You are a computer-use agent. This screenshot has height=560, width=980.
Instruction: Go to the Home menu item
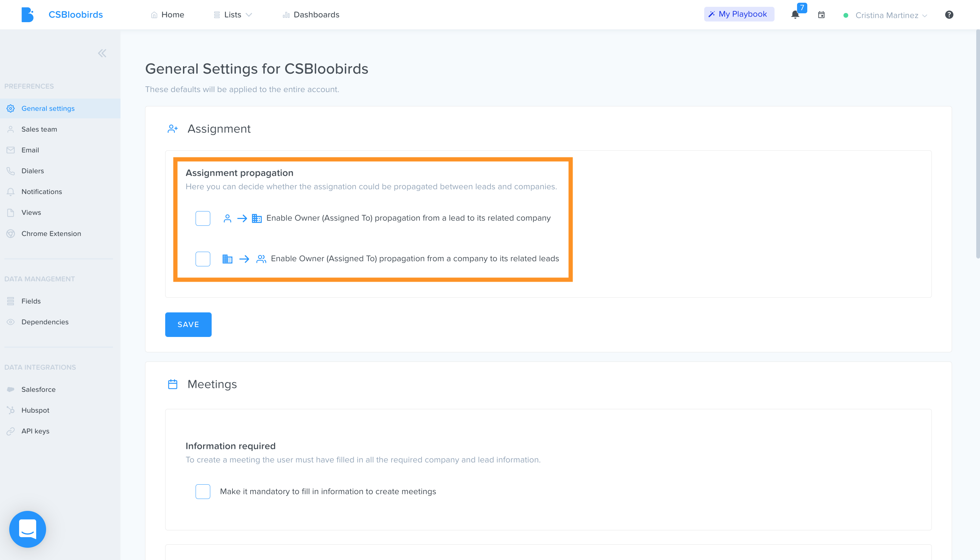tap(168, 15)
